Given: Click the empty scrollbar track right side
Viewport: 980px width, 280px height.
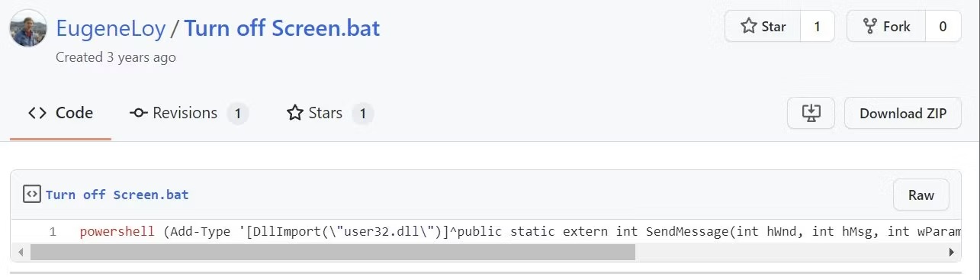Looking at the screenshot, I should [789, 252].
